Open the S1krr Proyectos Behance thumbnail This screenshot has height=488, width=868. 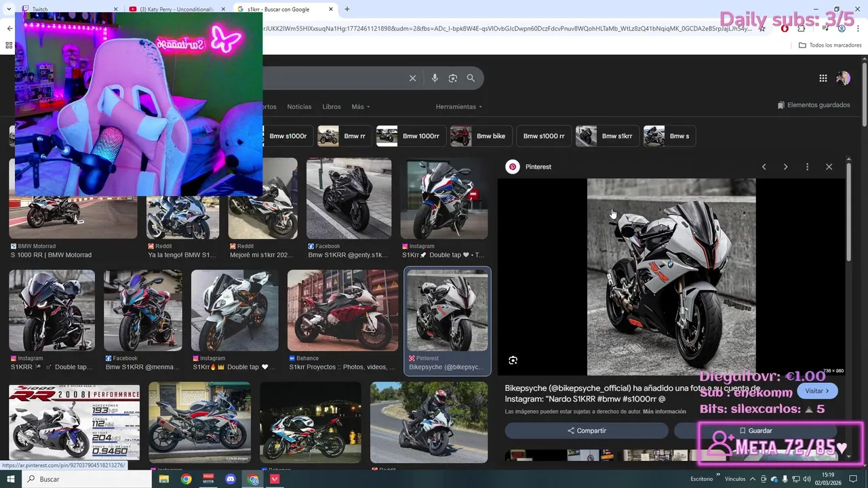point(343,310)
